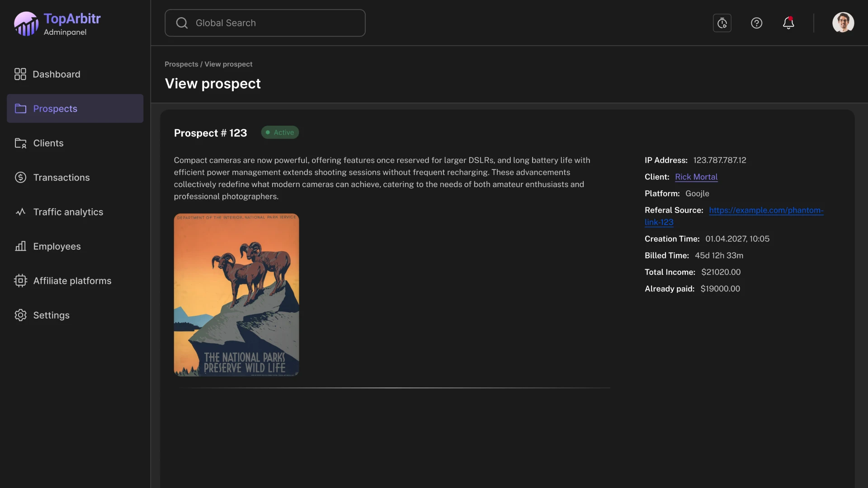Click the TopArbitr logo icon

click(x=26, y=24)
